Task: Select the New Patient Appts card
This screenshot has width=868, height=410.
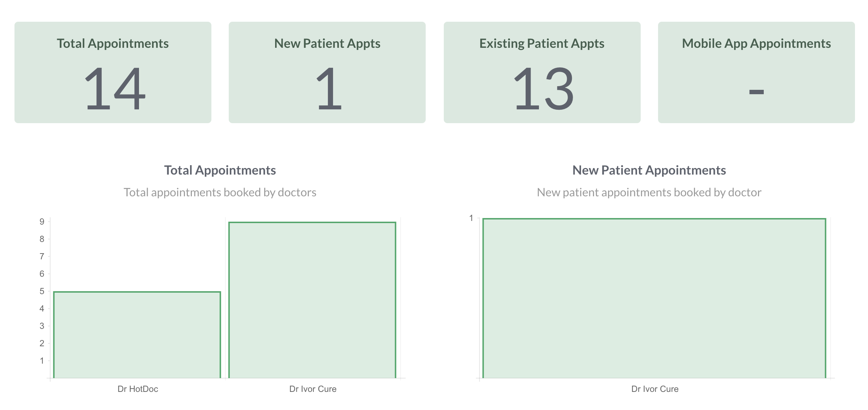Action: pyautogui.click(x=327, y=72)
